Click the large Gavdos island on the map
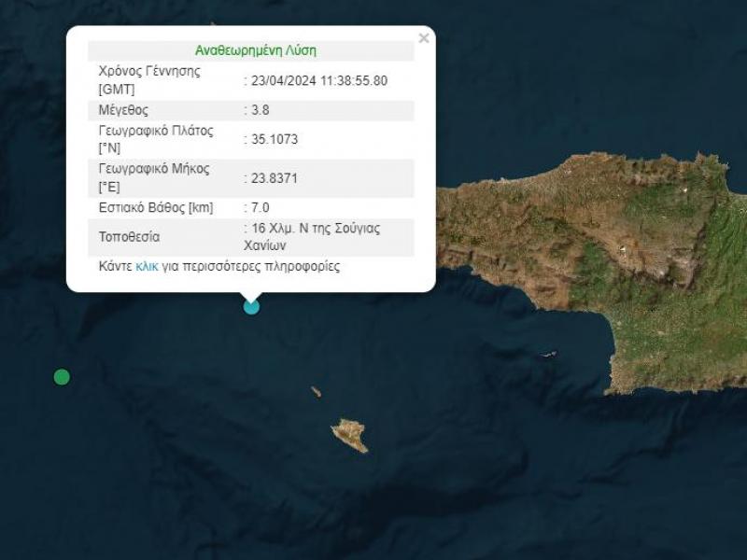Image resolution: width=747 pixels, height=560 pixels. tap(349, 435)
